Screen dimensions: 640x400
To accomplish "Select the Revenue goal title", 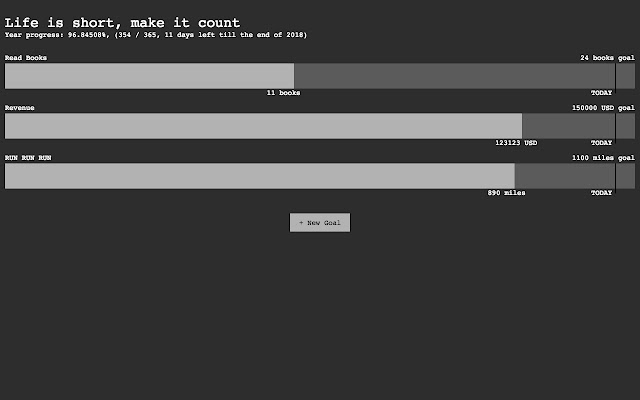I will click(20, 108).
